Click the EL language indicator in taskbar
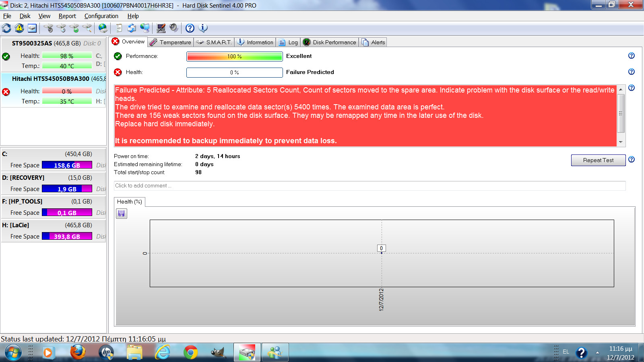The height and width of the screenshot is (362, 644). [x=566, y=352]
